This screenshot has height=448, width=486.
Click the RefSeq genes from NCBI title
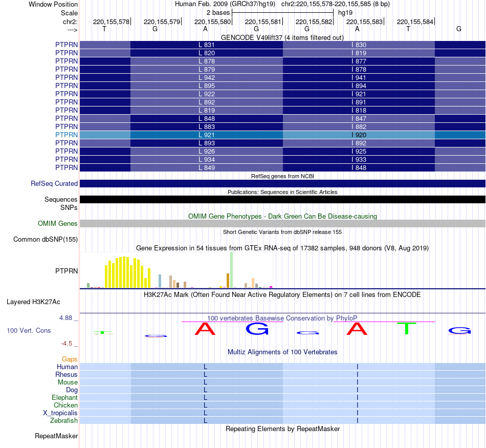pos(282,176)
